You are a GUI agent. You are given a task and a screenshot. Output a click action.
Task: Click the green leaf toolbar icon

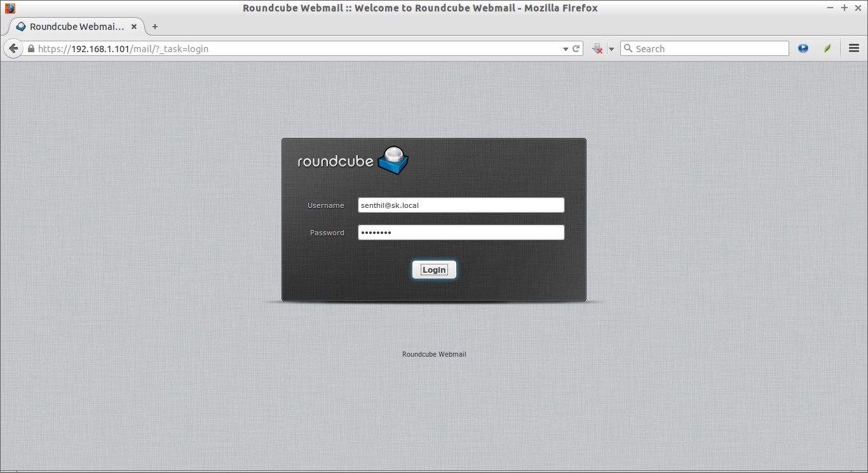pyautogui.click(x=827, y=48)
